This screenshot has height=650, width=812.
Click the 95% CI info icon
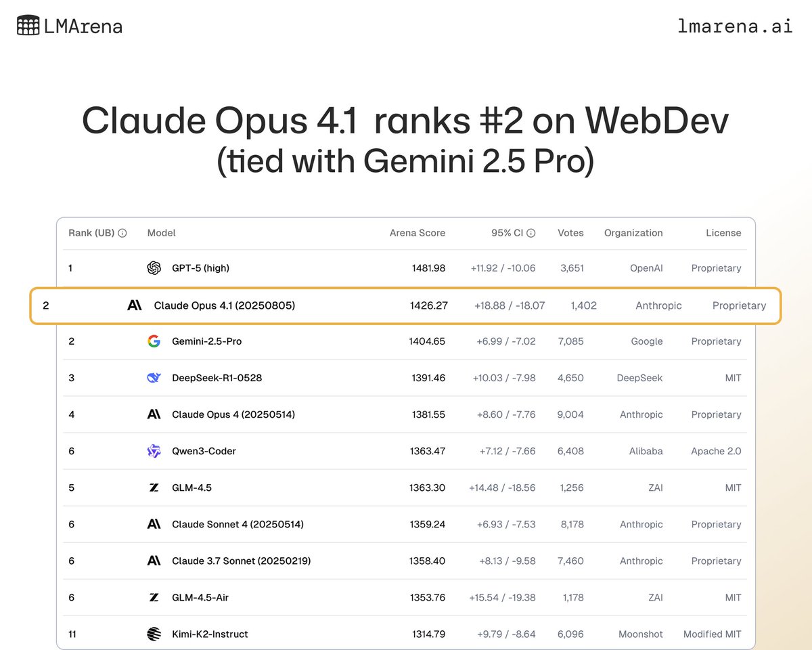531,233
